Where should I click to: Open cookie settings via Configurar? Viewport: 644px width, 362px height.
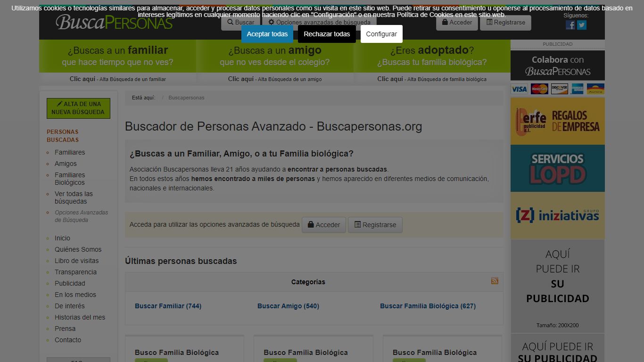pos(381,34)
